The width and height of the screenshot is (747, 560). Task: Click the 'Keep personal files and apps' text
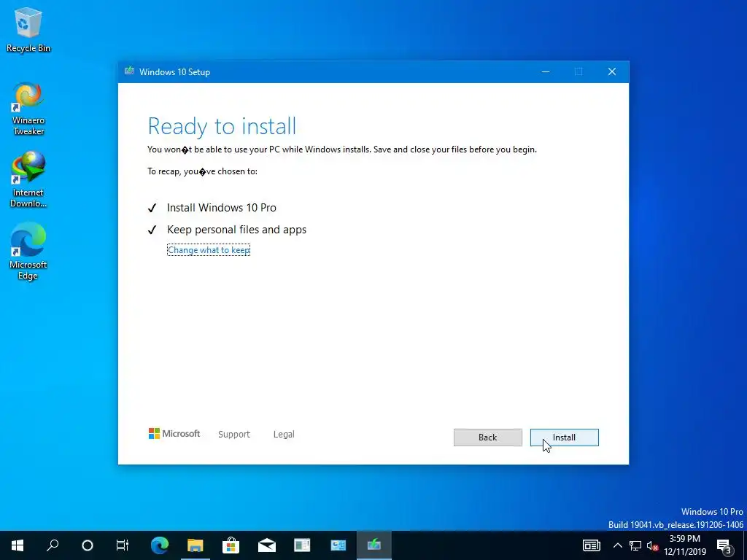(x=237, y=230)
